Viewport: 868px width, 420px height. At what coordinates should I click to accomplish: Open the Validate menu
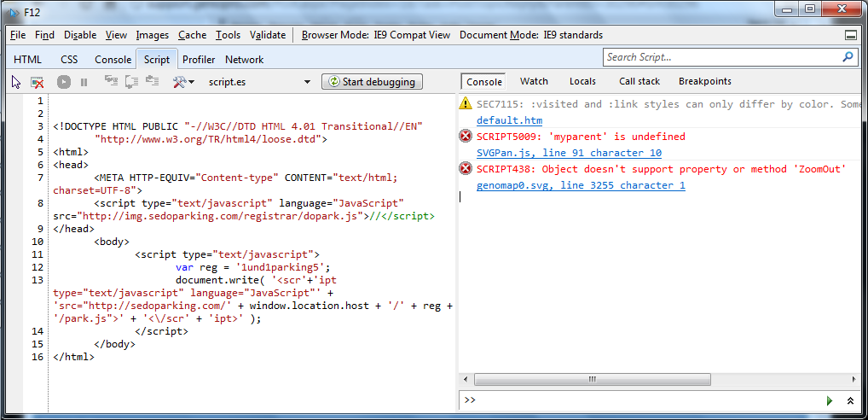click(x=268, y=35)
